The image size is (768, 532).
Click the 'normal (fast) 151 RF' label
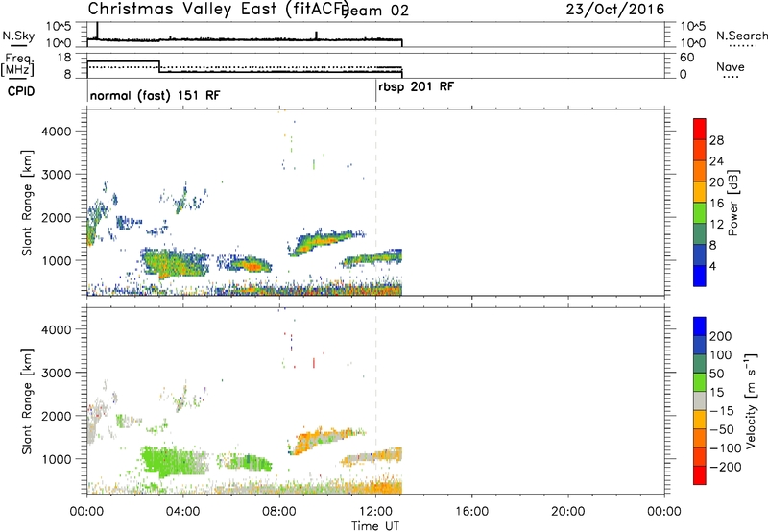(x=155, y=95)
